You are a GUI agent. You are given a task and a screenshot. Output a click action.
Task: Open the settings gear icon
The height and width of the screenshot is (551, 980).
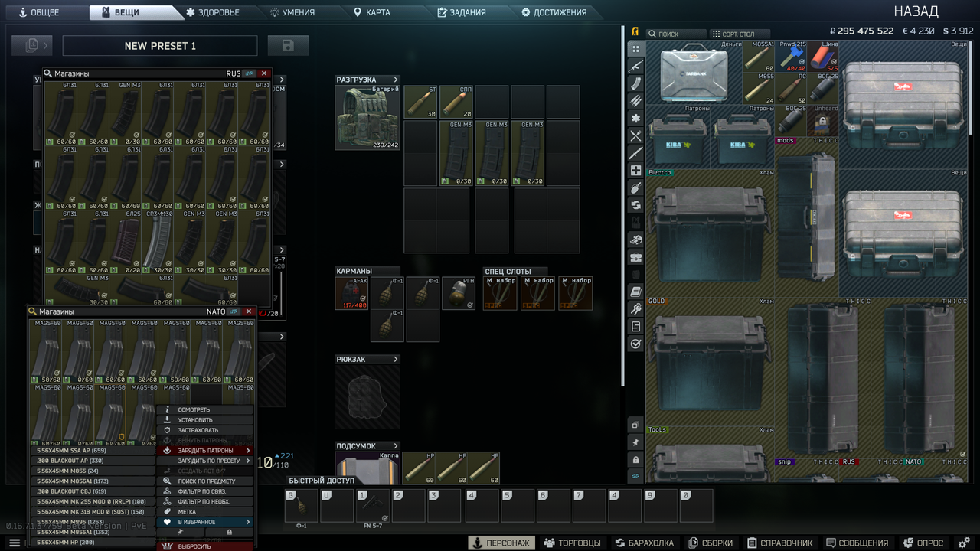[x=964, y=543]
